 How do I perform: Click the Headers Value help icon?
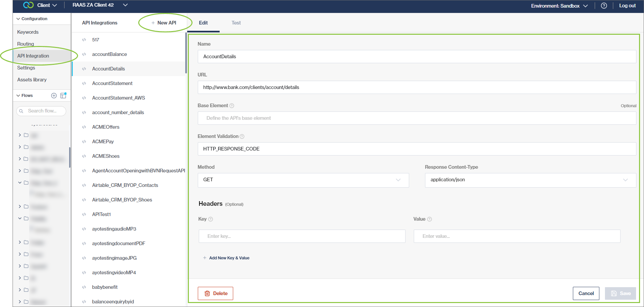tap(429, 219)
